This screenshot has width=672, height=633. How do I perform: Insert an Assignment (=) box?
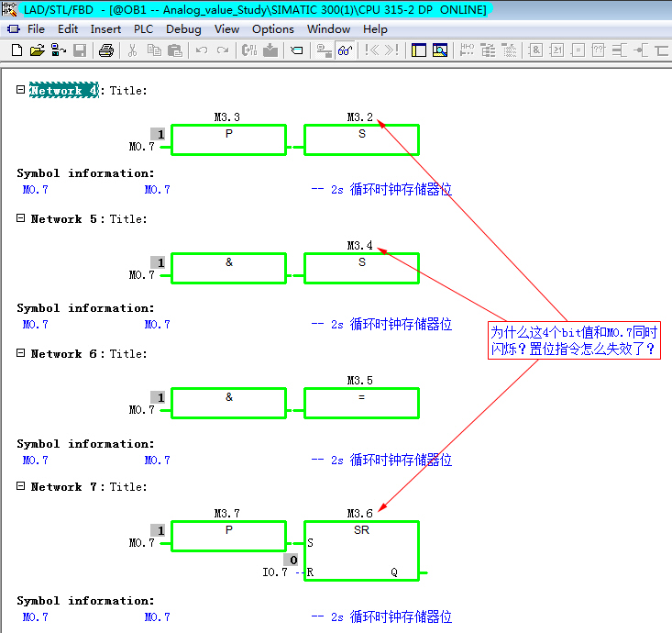click(x=578, y=50)
